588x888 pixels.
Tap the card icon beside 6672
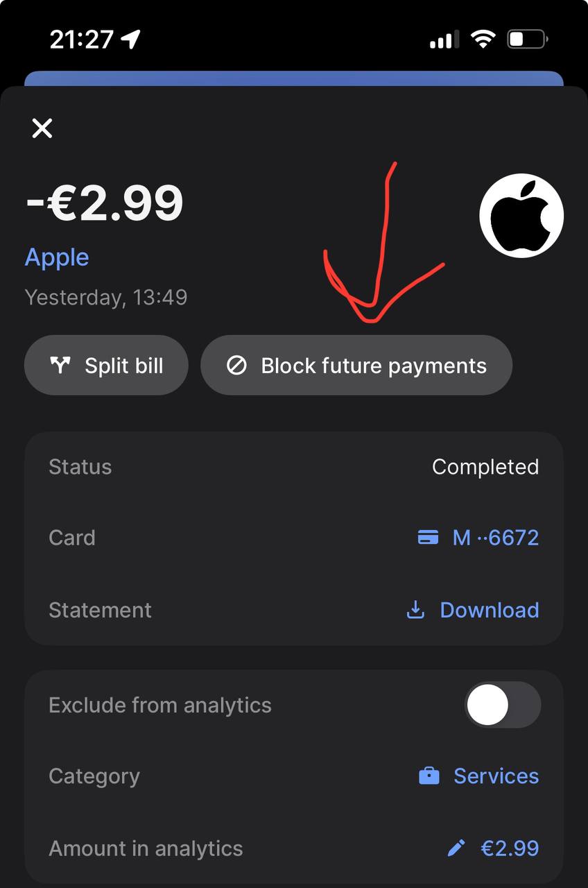(428, 538)
